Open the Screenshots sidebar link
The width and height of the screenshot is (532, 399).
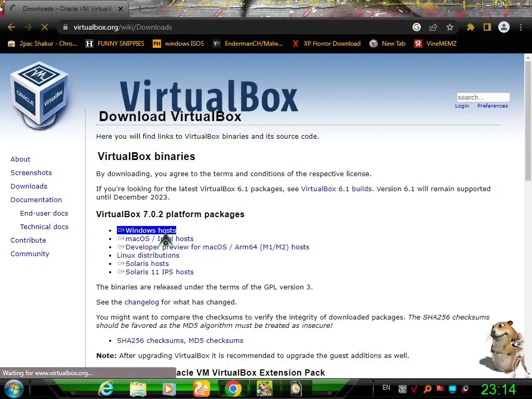tap(31, 172)
